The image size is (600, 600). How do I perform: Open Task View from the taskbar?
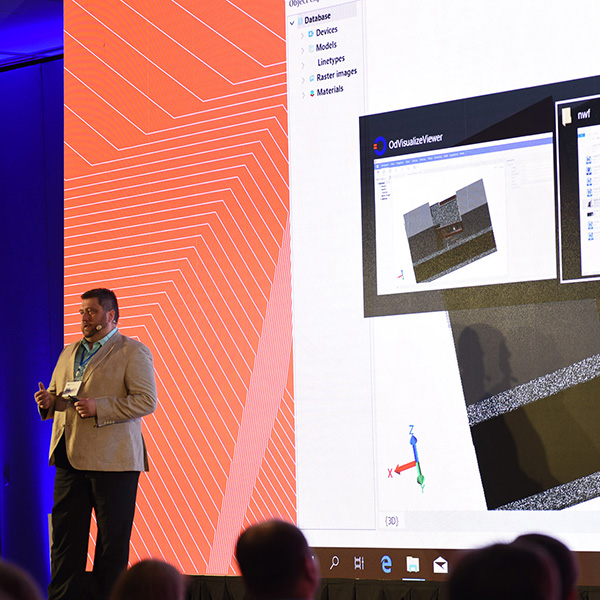point(359,563)
